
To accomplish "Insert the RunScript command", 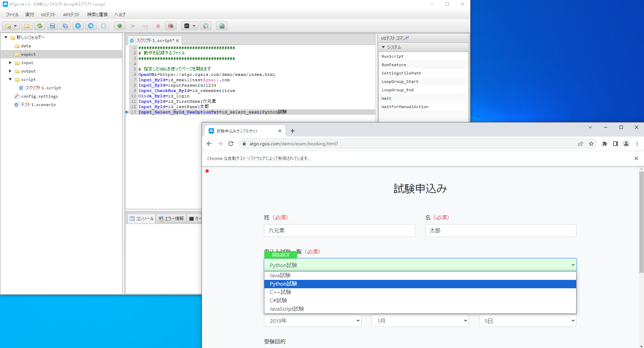I will pos(392,56).
